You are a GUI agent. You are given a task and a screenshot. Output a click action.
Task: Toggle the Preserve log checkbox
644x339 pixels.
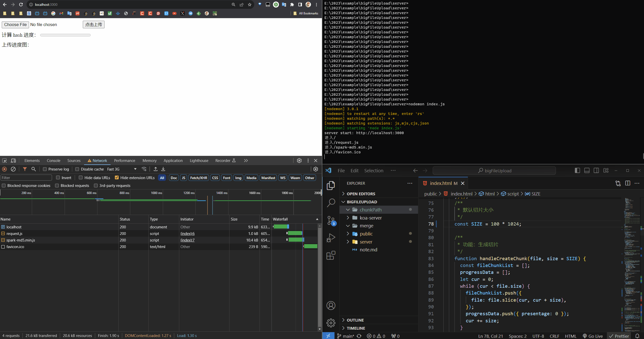(x=45, y=169)
